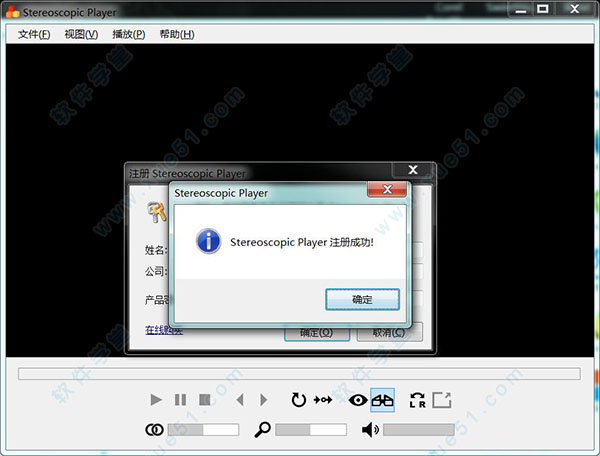Viewport: 600px width, 456px height.
Task: Click the 确定(O) button in the registration dialog
Action: pyautogui.click(x=316, y=333)
